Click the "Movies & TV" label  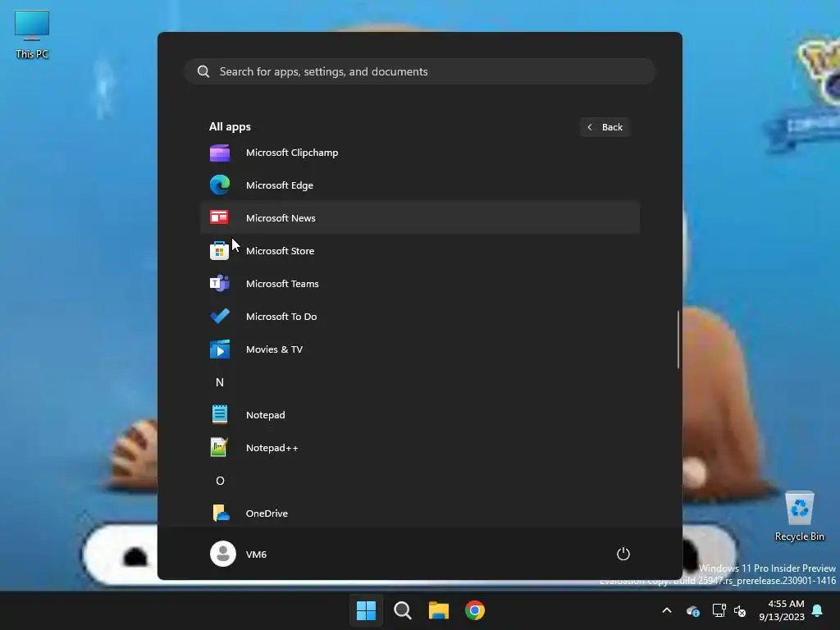click(x=274, y=349)
